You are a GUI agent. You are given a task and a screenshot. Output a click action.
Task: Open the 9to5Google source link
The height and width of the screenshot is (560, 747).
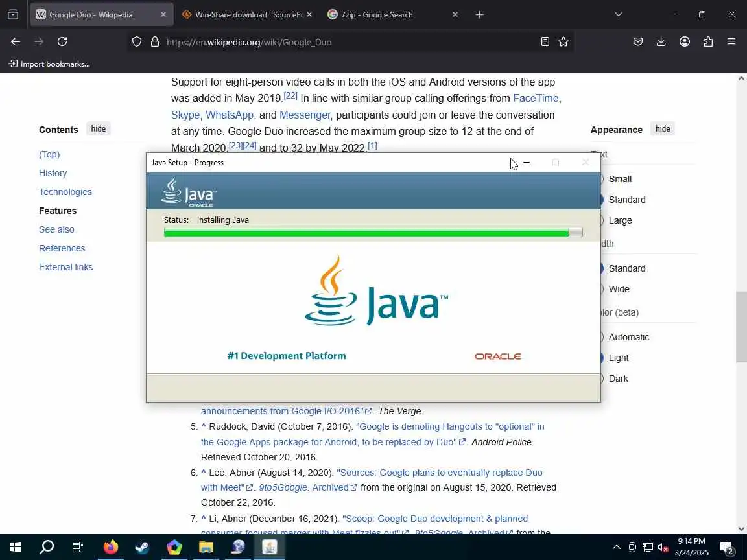(283, 487)
